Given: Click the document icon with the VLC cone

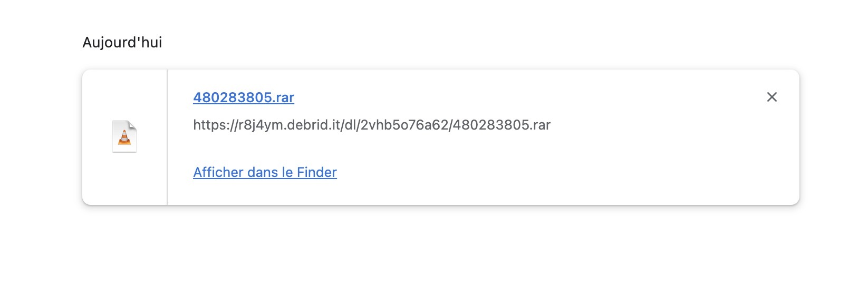Looking at the screenshot, I should tap(124, 136).
